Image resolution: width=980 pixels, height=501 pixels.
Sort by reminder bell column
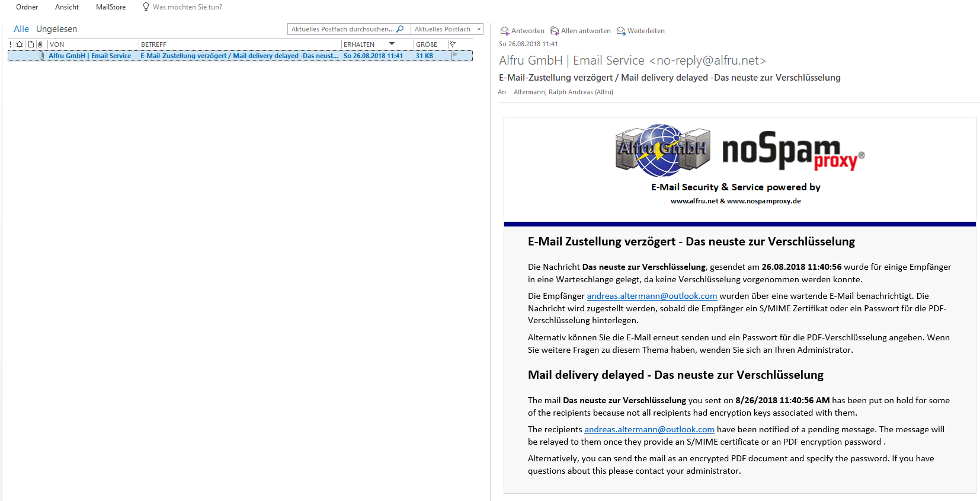[x=20, y=44]
